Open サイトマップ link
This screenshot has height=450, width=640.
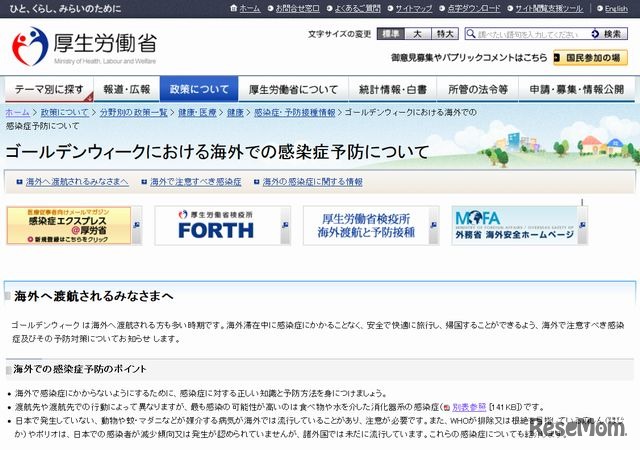pos(413,8)
